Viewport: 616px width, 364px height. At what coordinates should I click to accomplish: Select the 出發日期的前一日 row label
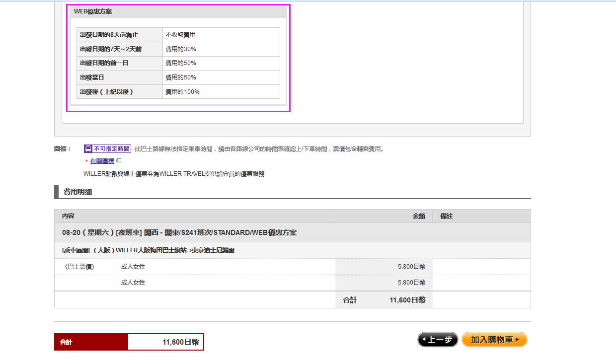(x=120, y=63)
